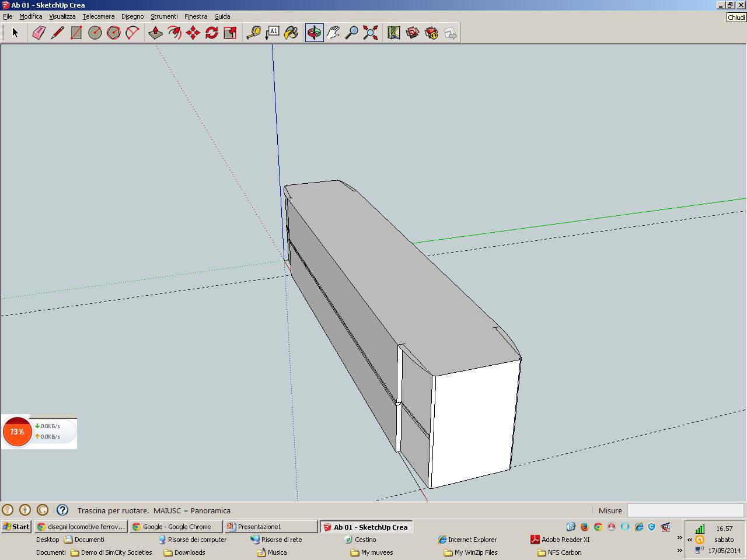Open the Visualizza menu
The image size is (747, 560).
click(62, 16)
